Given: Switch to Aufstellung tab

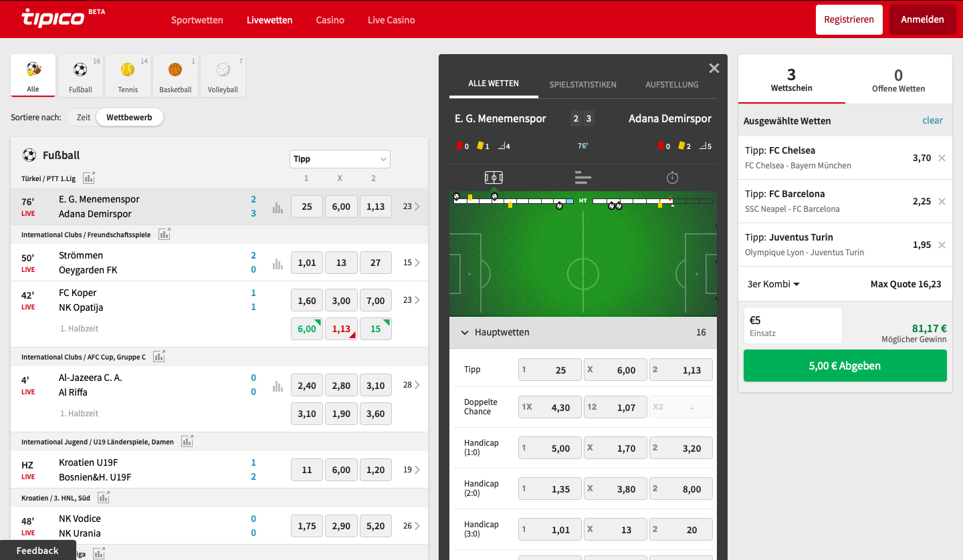Looking at the screenshot, I should (672, 85).
